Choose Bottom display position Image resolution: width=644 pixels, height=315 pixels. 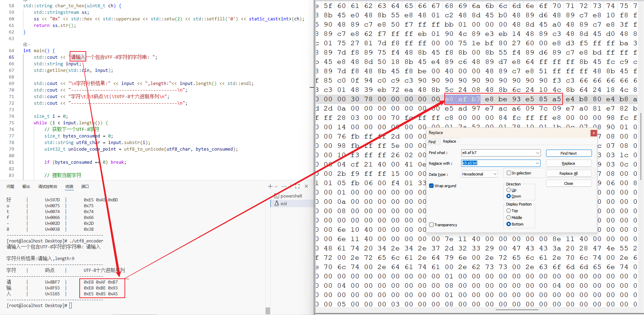508,224
